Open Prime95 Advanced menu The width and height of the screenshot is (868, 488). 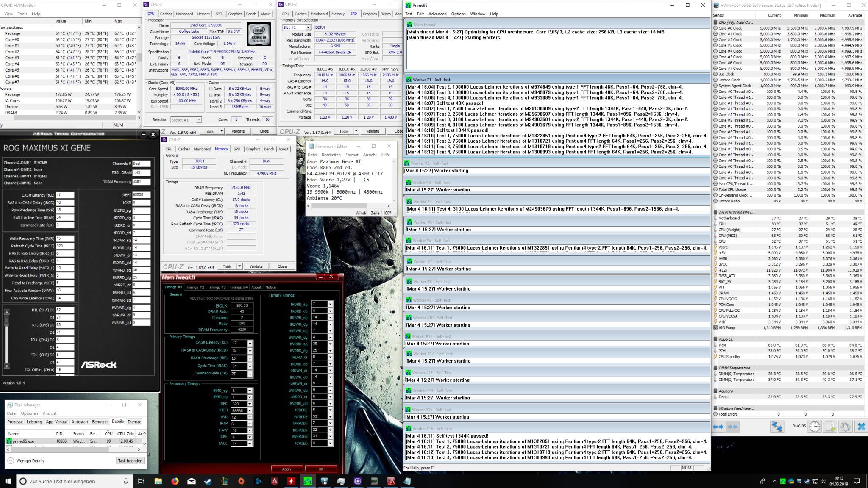(437, 14)
